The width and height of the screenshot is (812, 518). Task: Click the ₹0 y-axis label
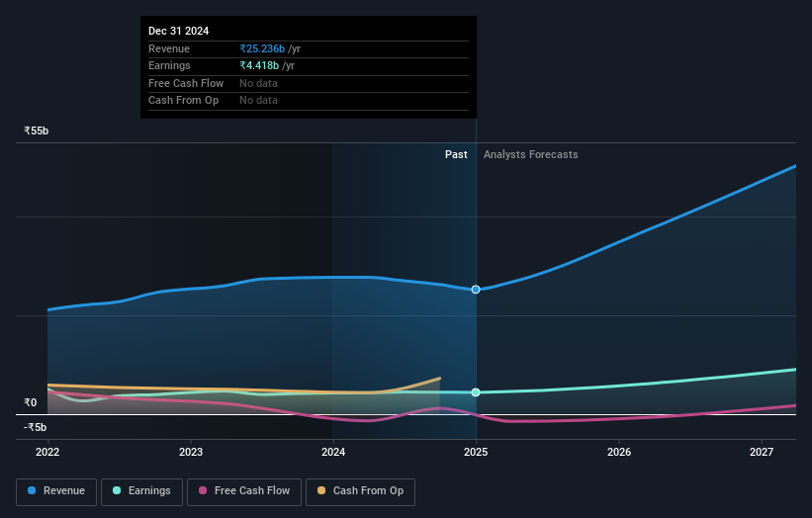coord(31,402)
